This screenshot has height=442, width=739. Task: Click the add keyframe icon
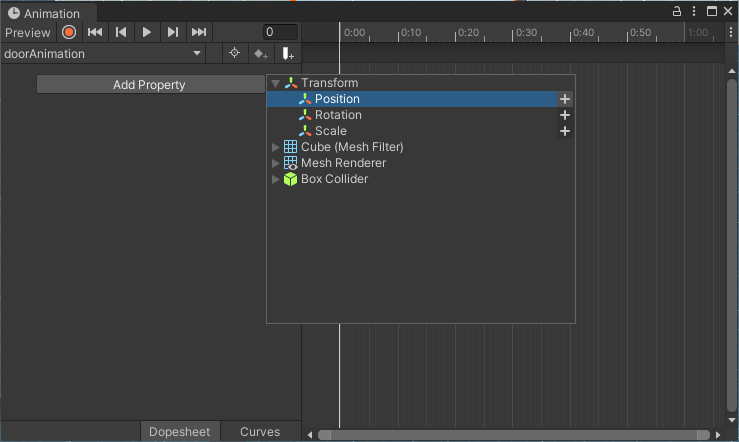coord(261,54)
